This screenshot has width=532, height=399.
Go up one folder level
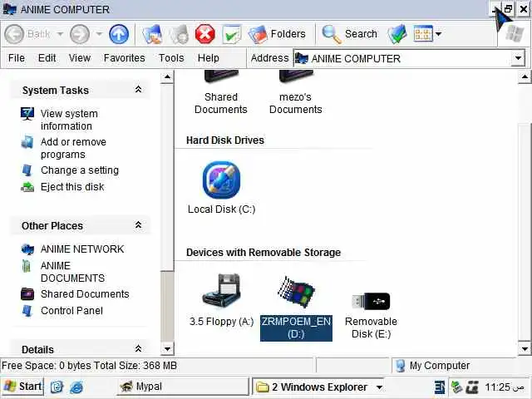[x=119, y=34]
